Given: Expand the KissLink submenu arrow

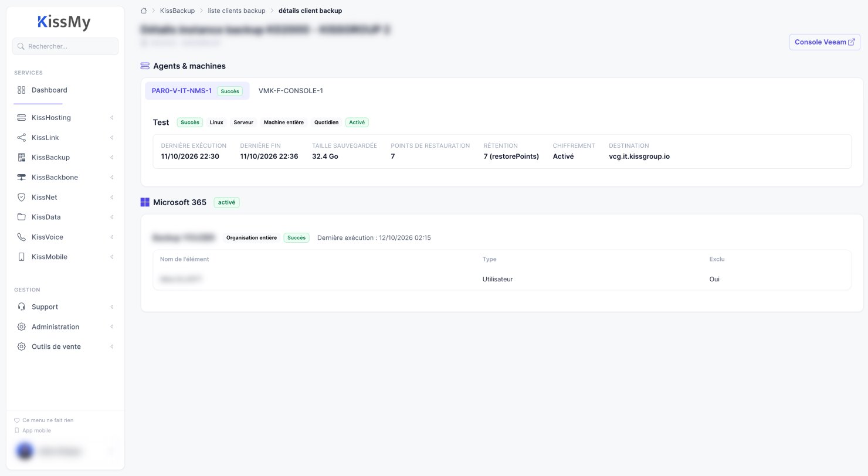Looking at the screenshot, I should point(111,138).
